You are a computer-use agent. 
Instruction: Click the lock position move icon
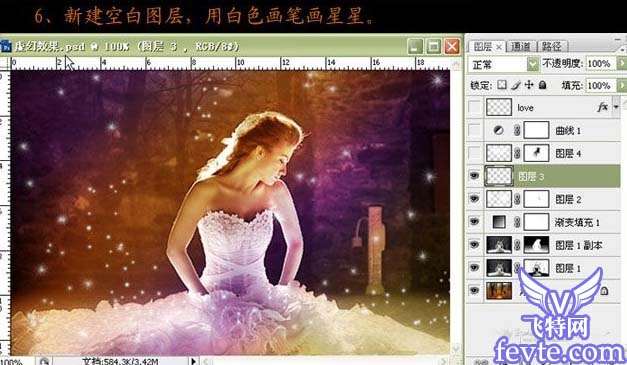click(x=529, y=85)
